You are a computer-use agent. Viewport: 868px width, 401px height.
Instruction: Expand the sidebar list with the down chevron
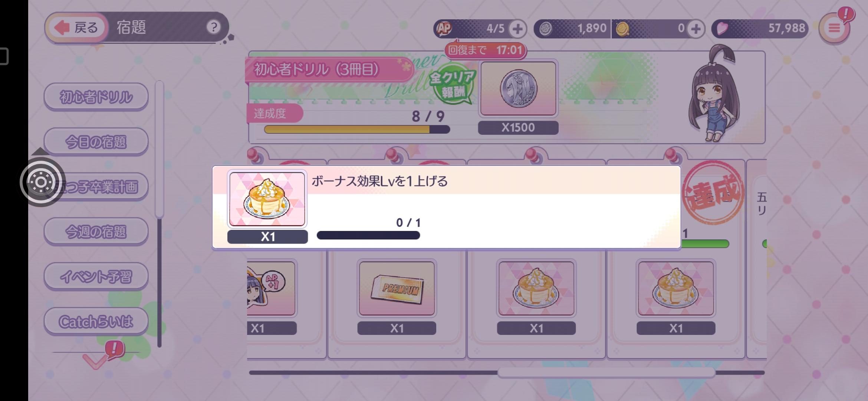click(x=95, y=361)
